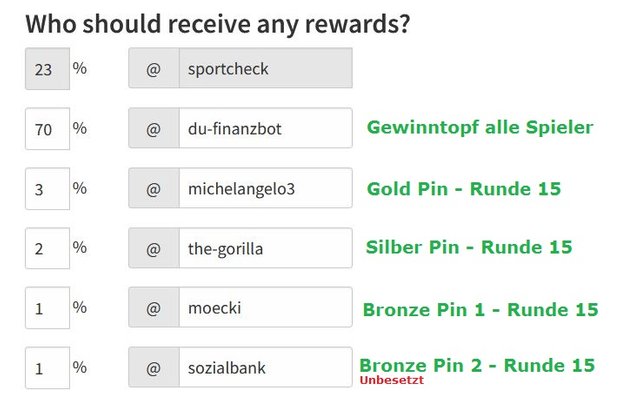
Task: Click the 3 percent input box
Action: [47, 188]
